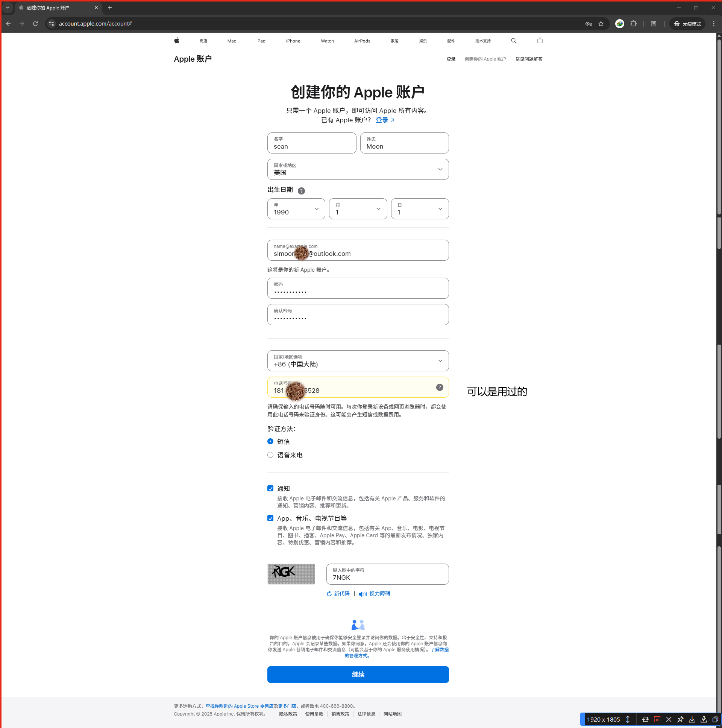Open iPhone menu in navigation bar
The width and height of the screenshot is (722, 728).
293,41
